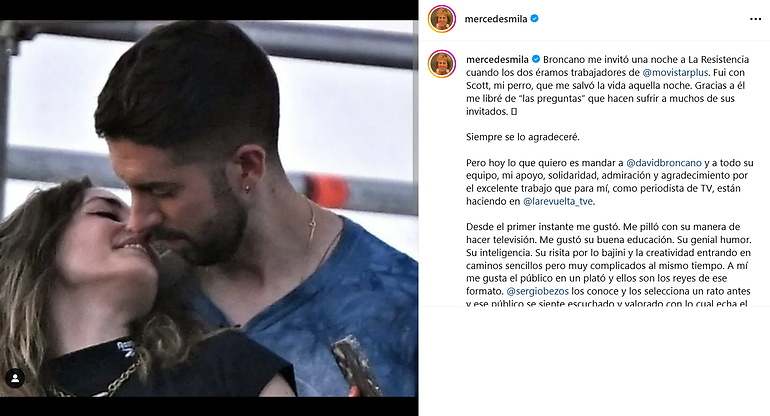The image size is (770, 416).
Task: Open the mercedesmila username in the header
Action: (x=496, y=19)
